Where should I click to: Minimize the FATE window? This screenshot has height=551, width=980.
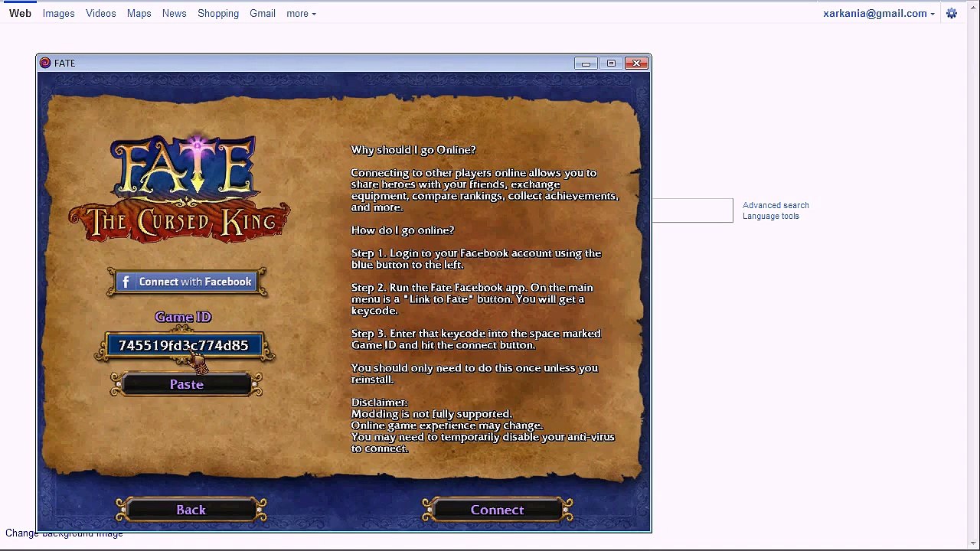[586, 63]
